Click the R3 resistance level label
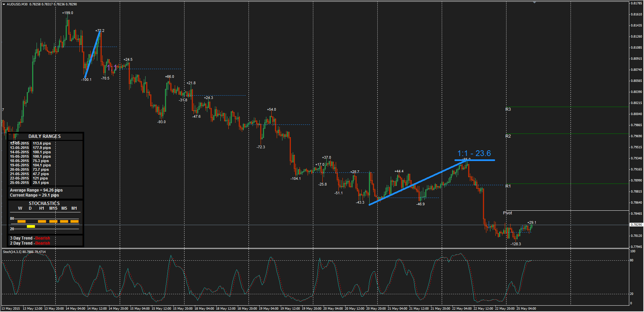The width and height of the screenshot is (644, 312). click(508, 109)
